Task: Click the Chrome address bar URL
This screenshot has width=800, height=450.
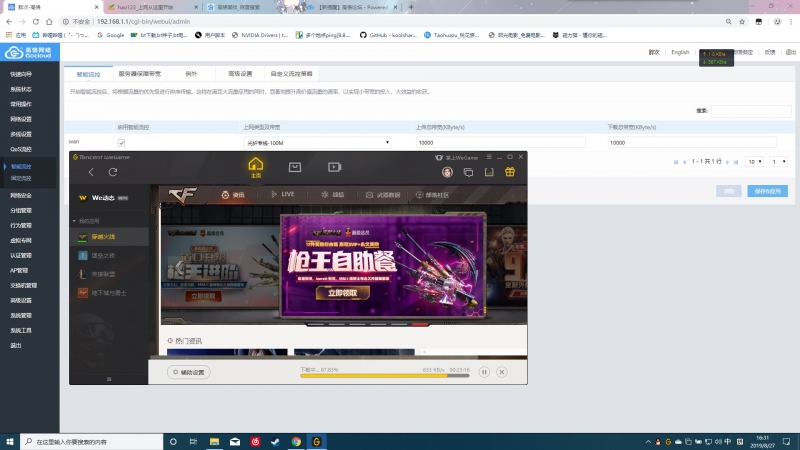Action: click(143, 21)
